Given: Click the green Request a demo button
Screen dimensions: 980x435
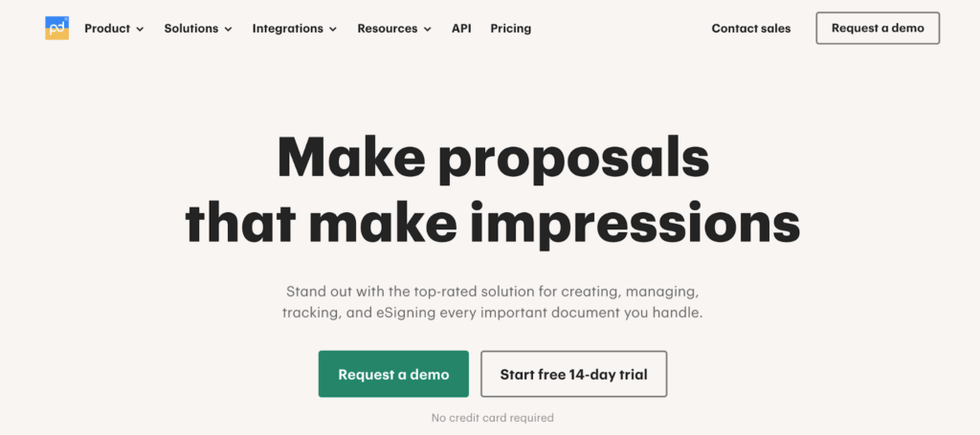Looking at the screenshot, I should pyautogui.click(x=393, y=374).
